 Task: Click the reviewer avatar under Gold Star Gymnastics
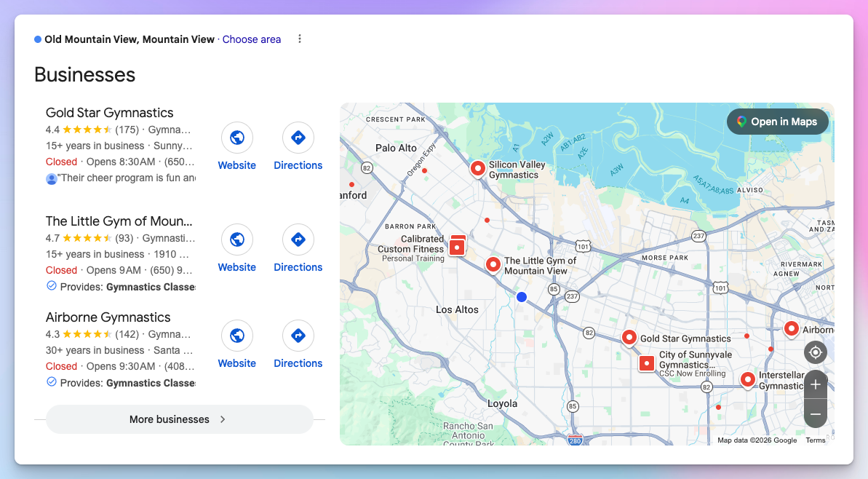52,178
